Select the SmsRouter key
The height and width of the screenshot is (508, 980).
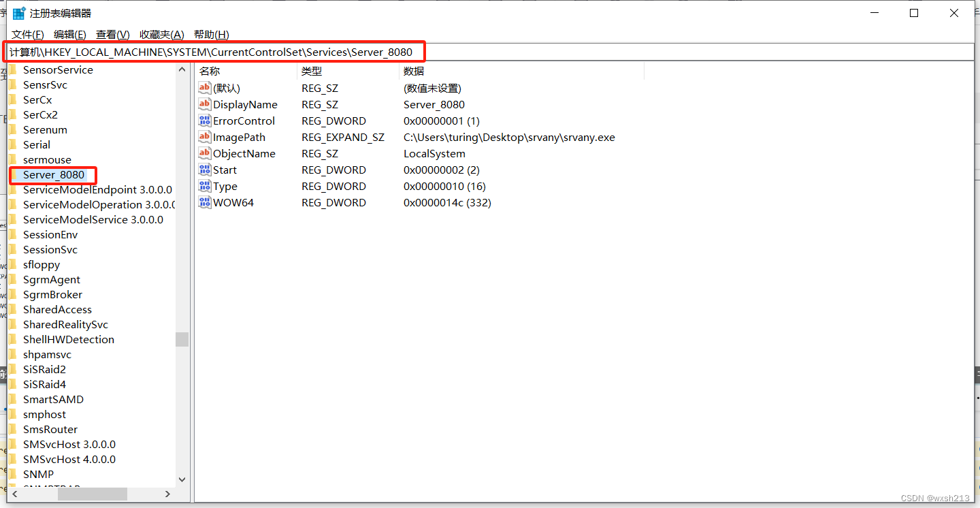[x=50, y=429]
